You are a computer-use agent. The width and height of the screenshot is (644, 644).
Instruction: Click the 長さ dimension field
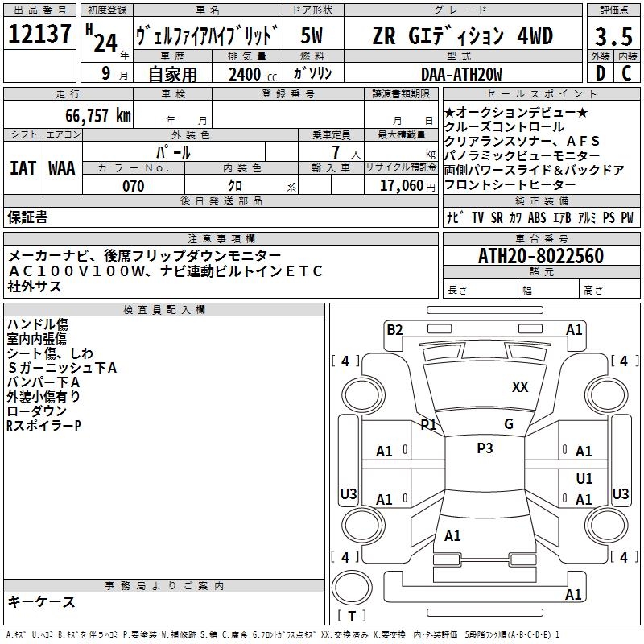coord(480,289)
